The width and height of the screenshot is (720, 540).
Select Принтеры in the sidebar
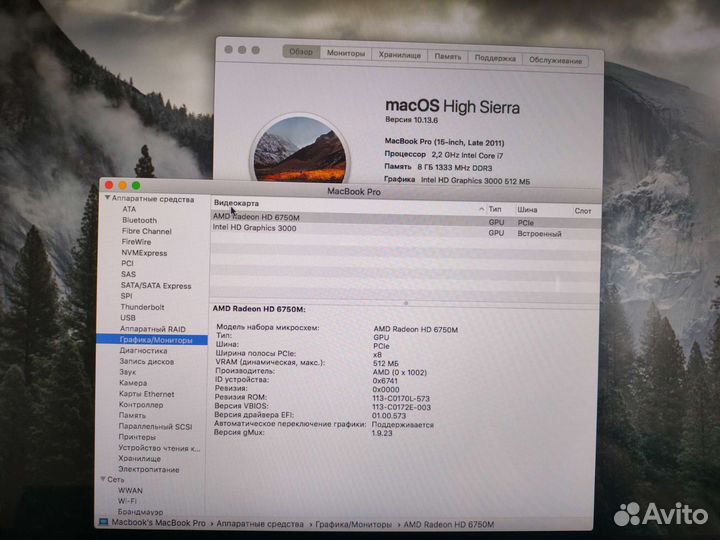click(137, 437)
